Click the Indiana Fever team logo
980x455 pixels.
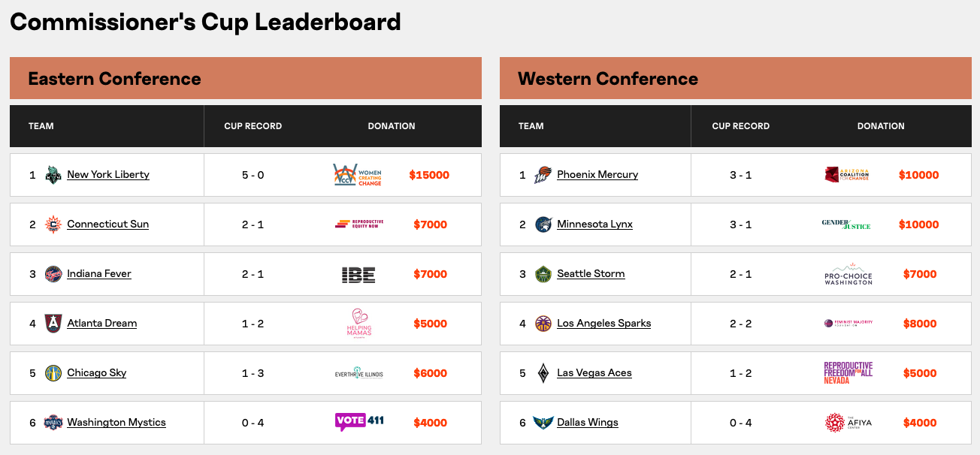point(53,274)
